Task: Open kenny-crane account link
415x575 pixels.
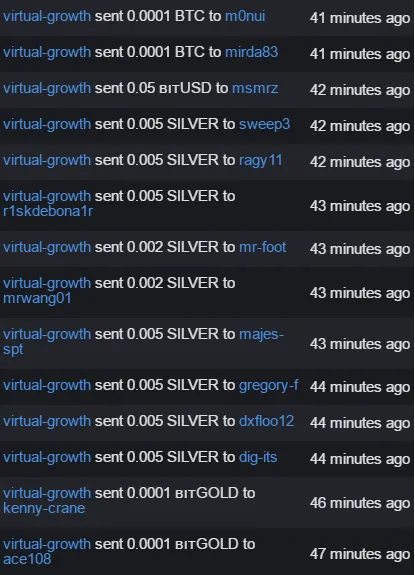Action: point(44,508)
